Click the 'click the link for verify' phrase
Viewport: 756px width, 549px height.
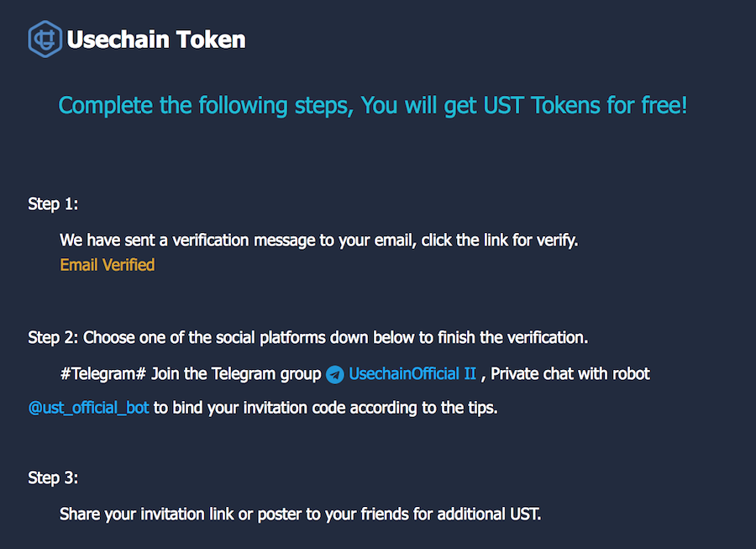click(499, 240)
